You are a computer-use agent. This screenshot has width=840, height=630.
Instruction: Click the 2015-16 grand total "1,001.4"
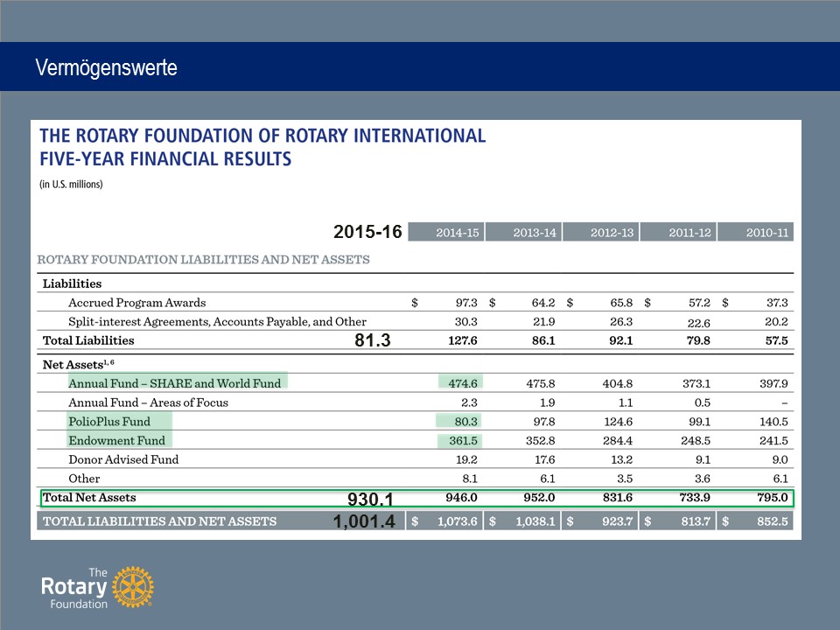pyautogui.click(x=364, y=521)
